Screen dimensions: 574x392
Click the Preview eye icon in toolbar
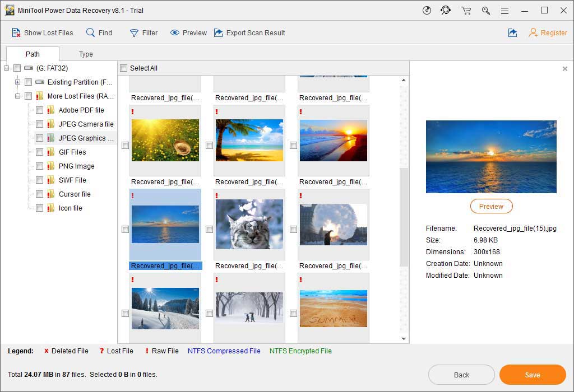(x=175, y=33)
